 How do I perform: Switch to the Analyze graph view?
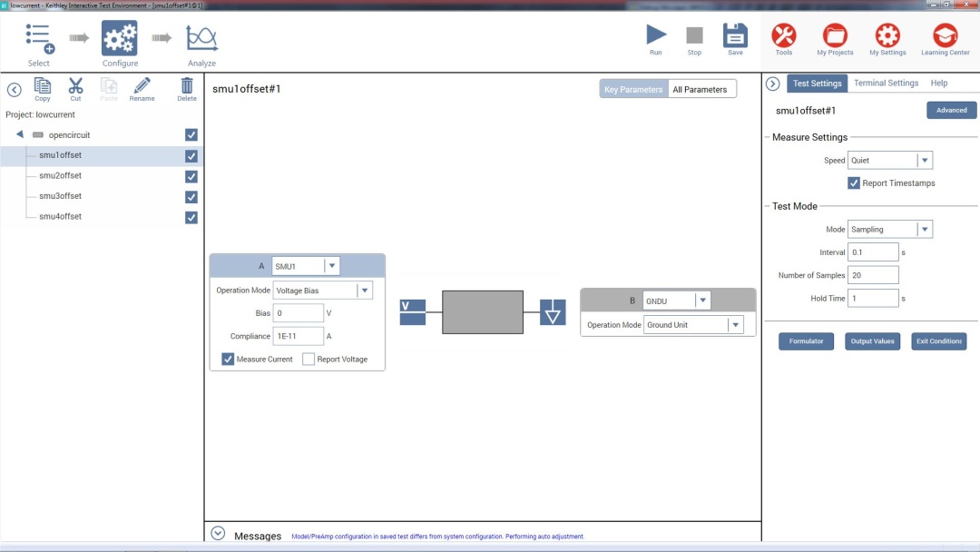coord(201,39)
